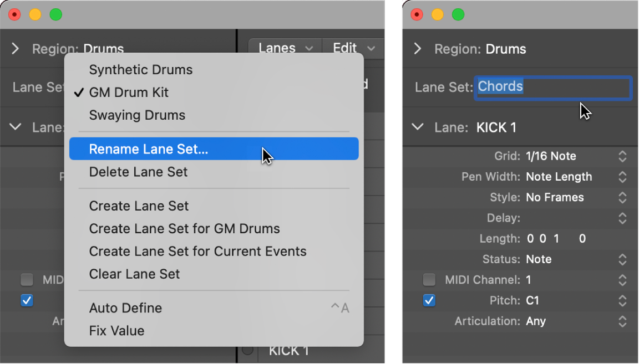Expand the Region: Drums disclosure arrow
639x364 pixels.
[x=417, y=49]
